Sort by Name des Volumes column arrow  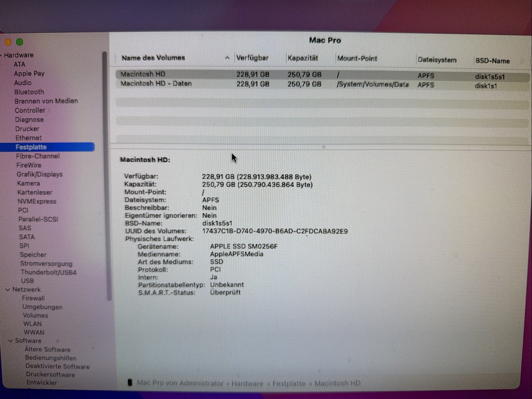[227, 58]
